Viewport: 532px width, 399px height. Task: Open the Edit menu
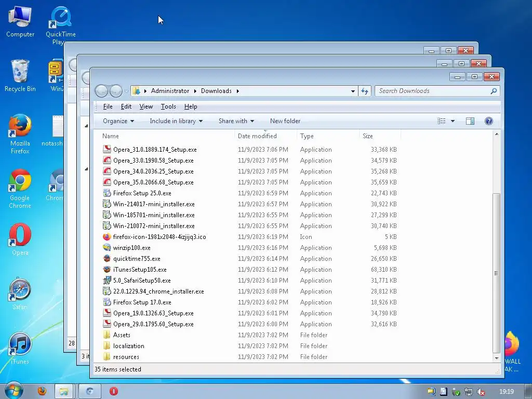click(x=126, y=107)
